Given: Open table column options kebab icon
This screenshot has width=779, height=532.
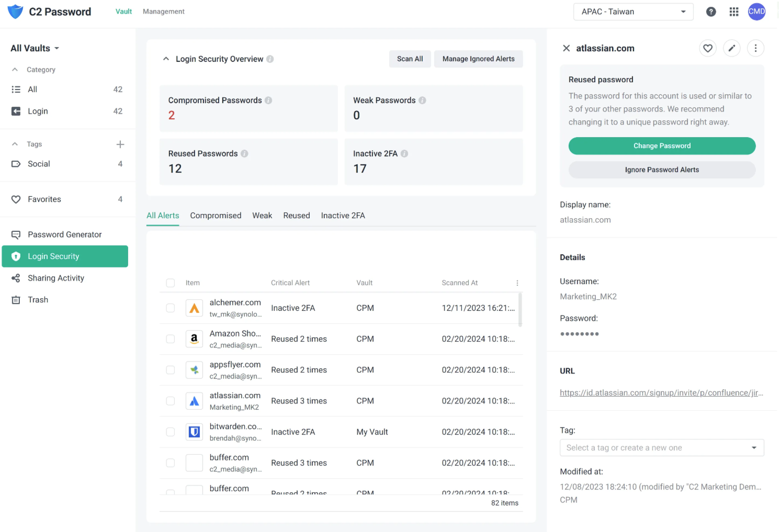Looking at the screenshot, I should coord(517,283).
